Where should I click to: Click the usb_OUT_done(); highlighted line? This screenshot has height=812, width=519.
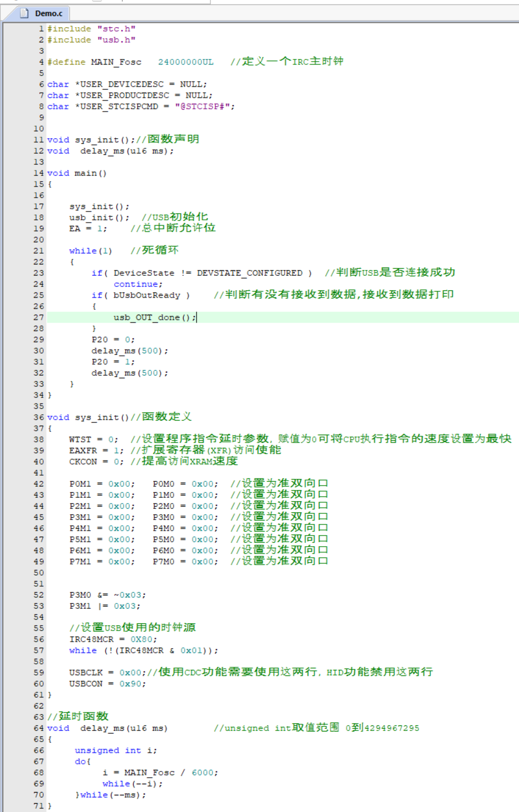[155, 317]
